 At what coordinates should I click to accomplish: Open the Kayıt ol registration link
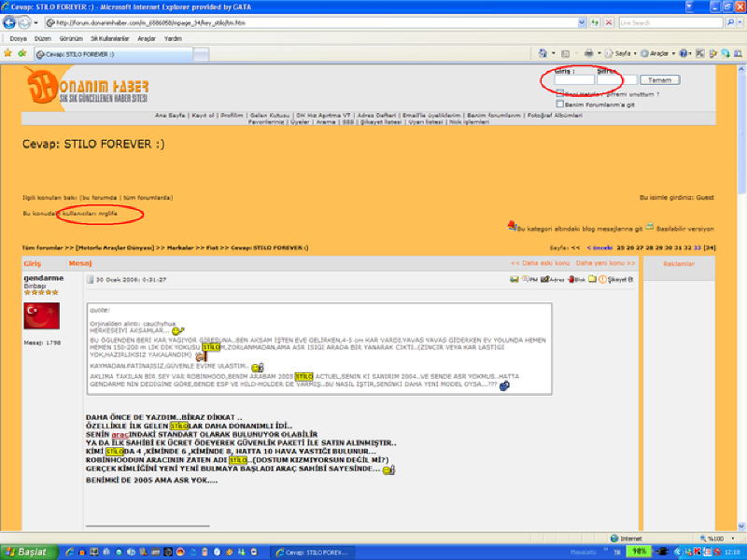(x=203, y=115)
